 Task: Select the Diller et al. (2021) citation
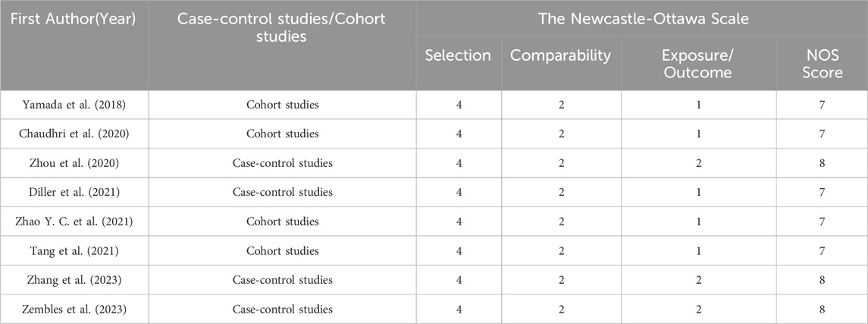[74, 192]
